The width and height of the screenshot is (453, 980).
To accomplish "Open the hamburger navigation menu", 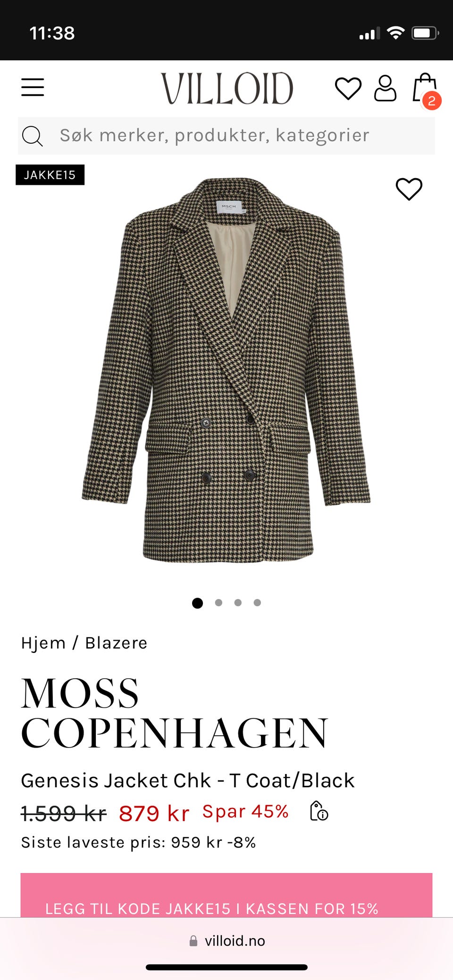I will pos(33,87).
